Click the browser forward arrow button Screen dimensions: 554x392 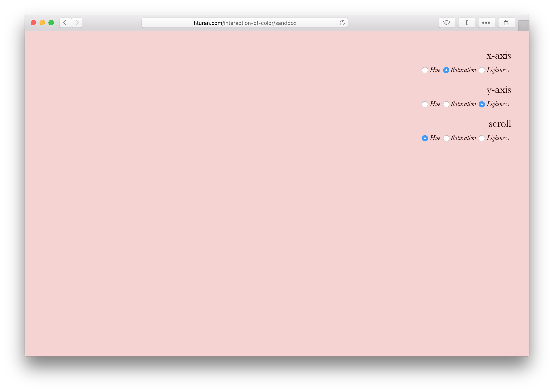point(77,23)
